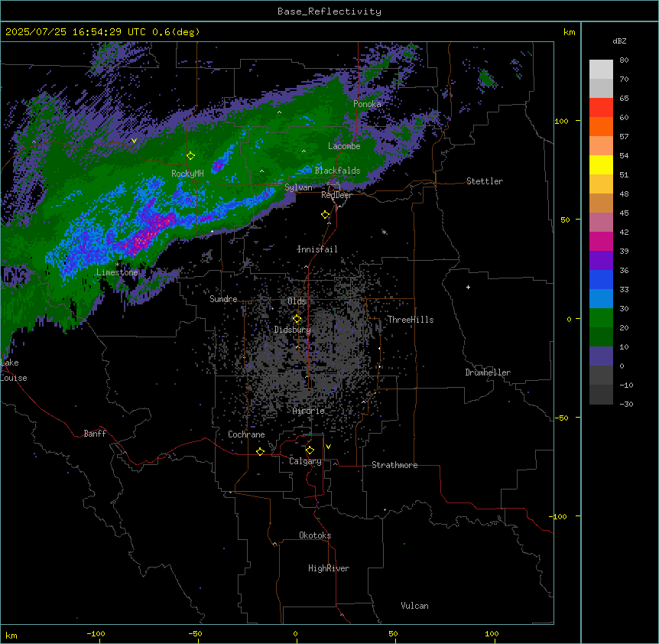This screenshot has width=659, height=644.
Task: Select the red 60-65 dBZ legend swatch
Action: point(601,108)
